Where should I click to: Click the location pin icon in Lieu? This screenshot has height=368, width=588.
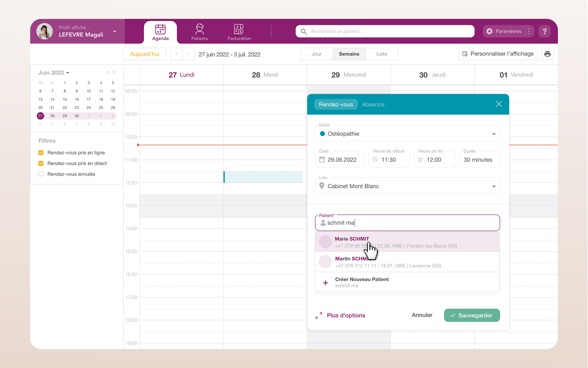pyautogui.click(x=322, y=186)
